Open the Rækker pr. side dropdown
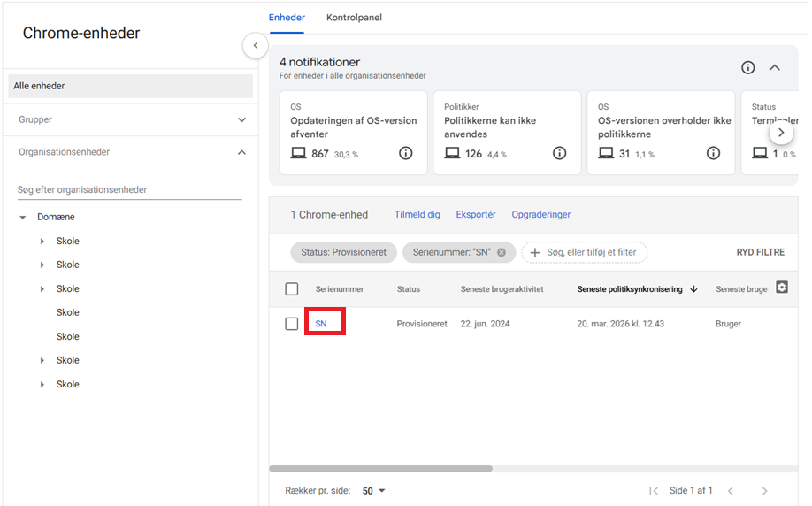 tap(374, 491)
